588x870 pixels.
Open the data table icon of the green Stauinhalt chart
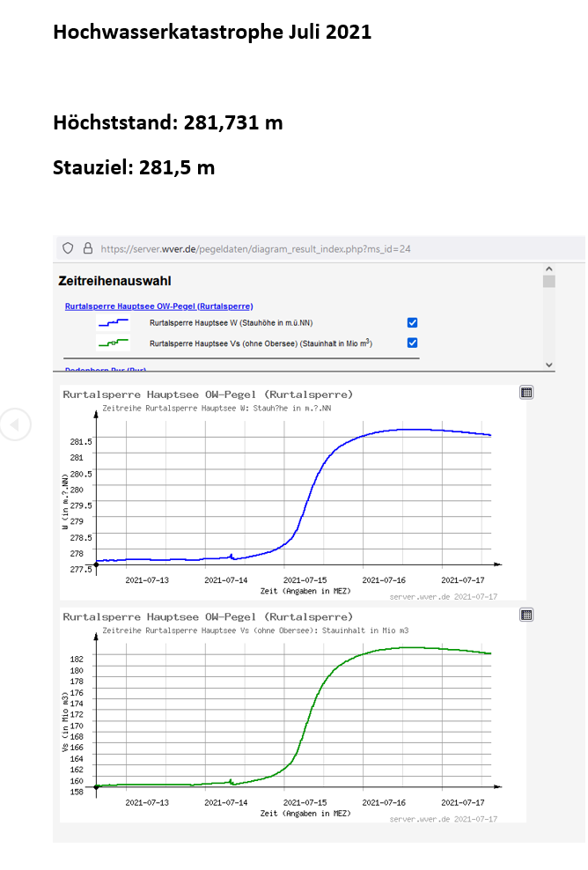tap(526, 615)
